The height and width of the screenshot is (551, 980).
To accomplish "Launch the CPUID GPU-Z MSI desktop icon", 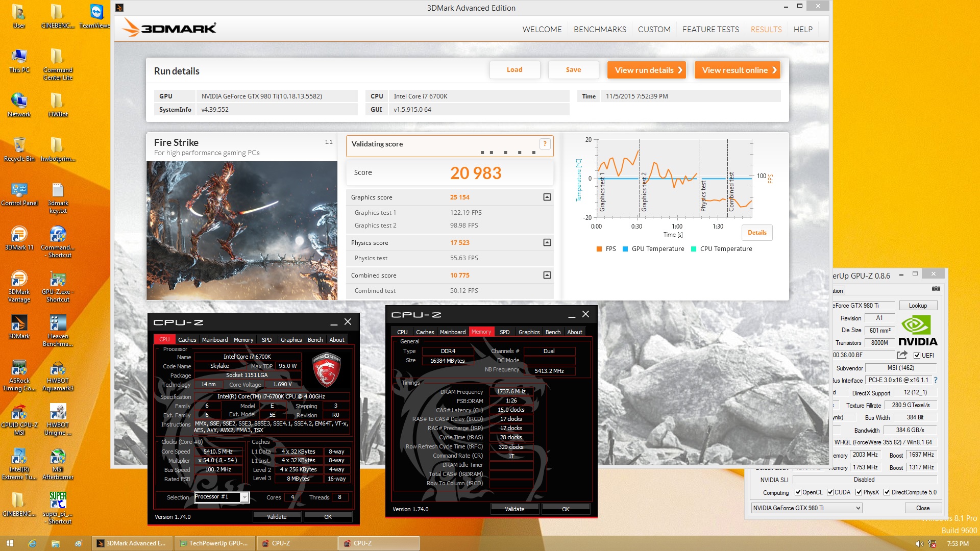I will (19, 419).
